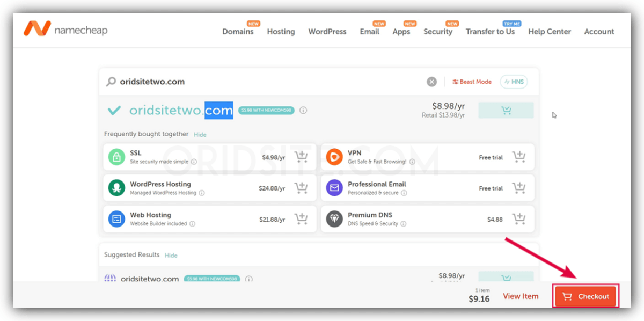Toggle Beast Mode search
The width and height of the screenshot is (644, 321).
pos(472,82)
